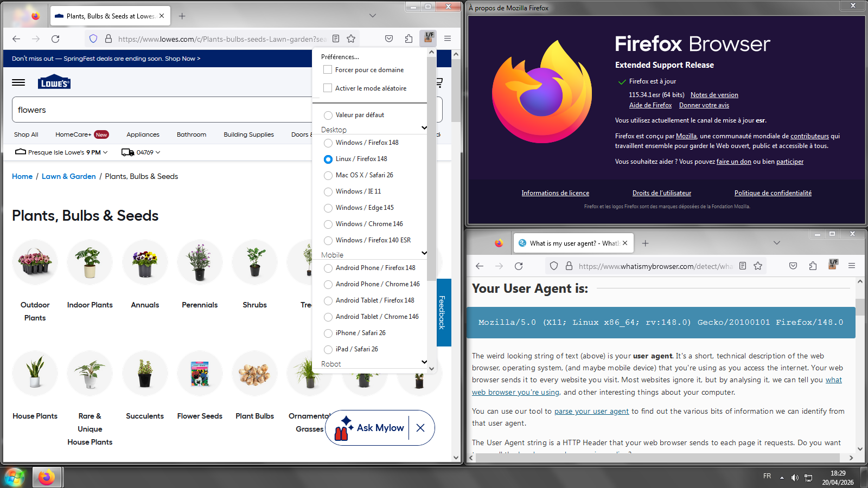Bookmark the Lowe's page with star icon
The image size is (868, 488).
tap(351, 39)
